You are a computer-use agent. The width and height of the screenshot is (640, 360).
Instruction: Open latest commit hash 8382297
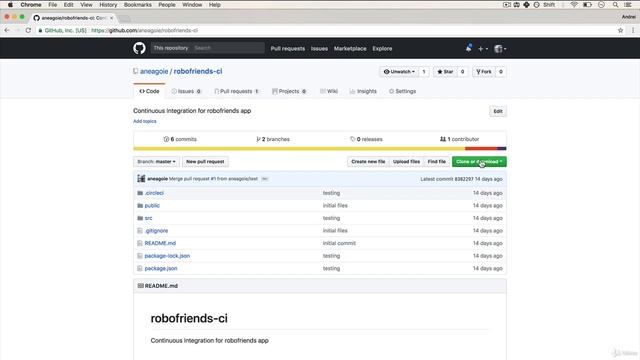click(x=464, y=179)
